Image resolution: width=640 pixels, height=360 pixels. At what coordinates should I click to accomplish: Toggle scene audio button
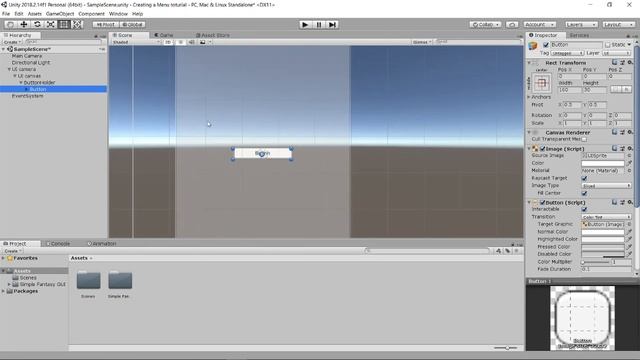191,42
